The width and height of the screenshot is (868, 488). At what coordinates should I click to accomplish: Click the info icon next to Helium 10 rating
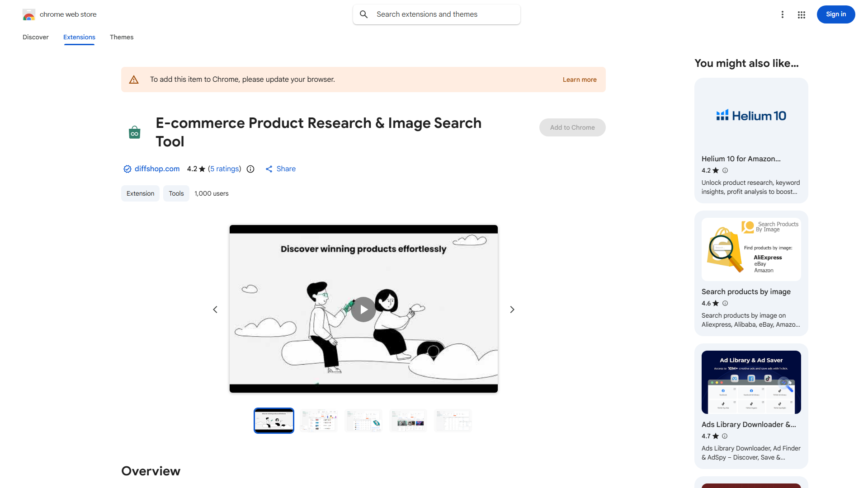(725, 170)
